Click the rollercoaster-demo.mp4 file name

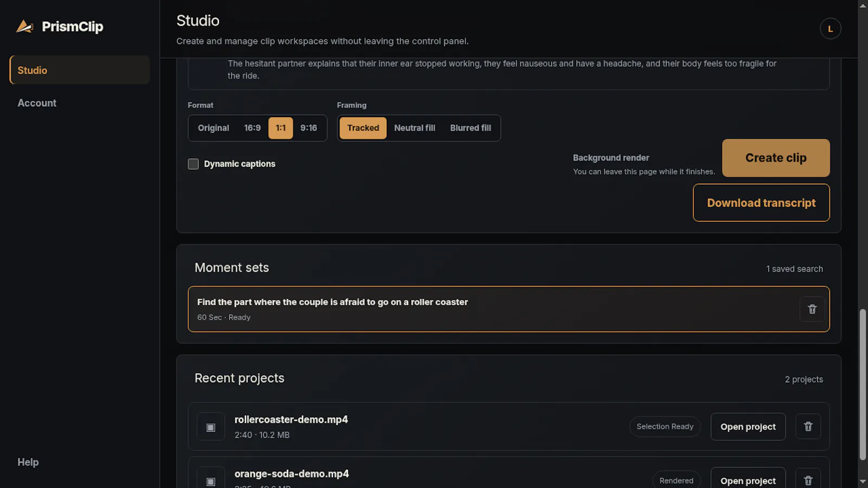291,420
